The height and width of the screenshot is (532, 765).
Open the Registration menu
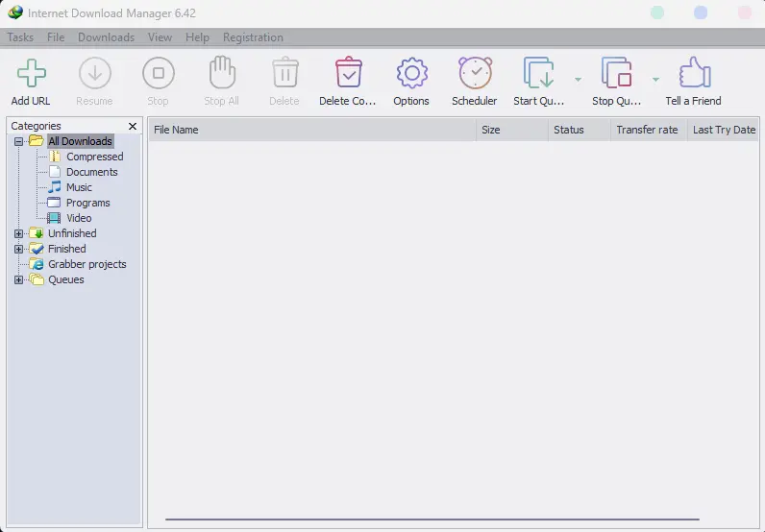pyautogui.click(x=253, y=37)
